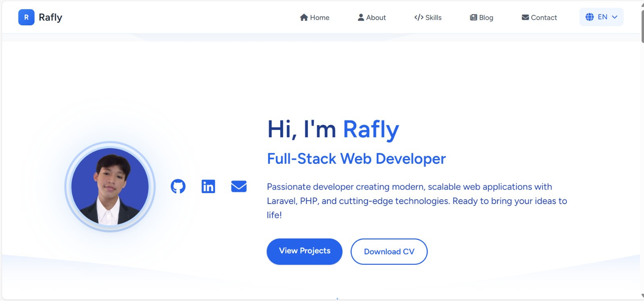Click the "Hi, I'm Rafly" heading

tap(333, 130)
